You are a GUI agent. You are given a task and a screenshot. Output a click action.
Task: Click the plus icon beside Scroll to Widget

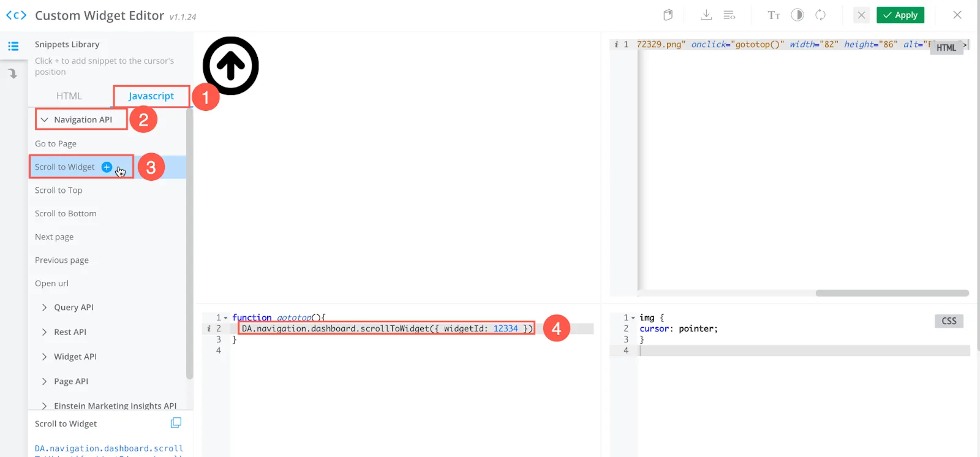tap(107, 167)
